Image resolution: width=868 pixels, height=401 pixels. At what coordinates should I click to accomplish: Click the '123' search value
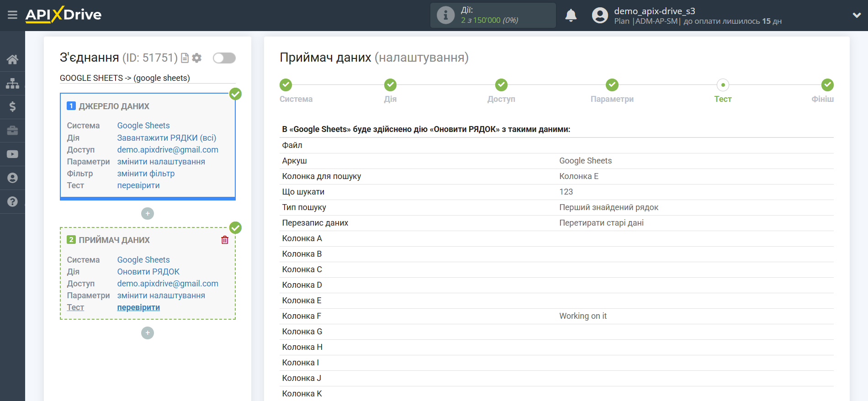[x=566, y=192]
